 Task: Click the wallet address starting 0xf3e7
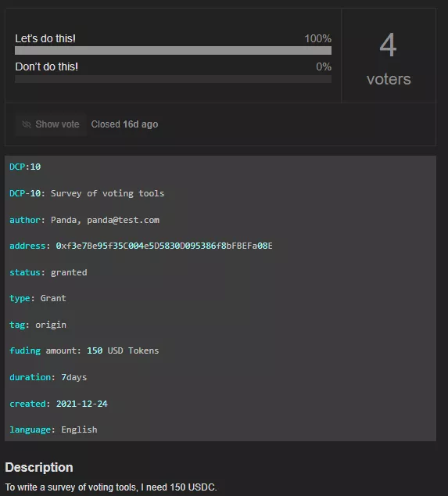(x=164, y=246)
